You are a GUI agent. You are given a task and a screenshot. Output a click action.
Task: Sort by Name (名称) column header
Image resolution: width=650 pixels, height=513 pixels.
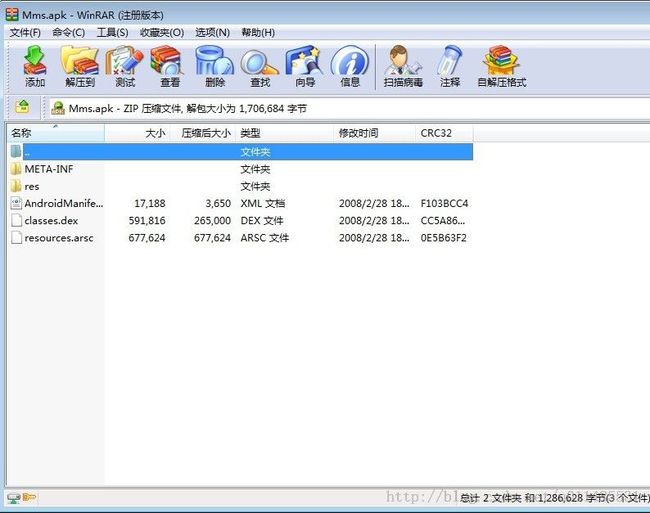[x=56, y=133]
